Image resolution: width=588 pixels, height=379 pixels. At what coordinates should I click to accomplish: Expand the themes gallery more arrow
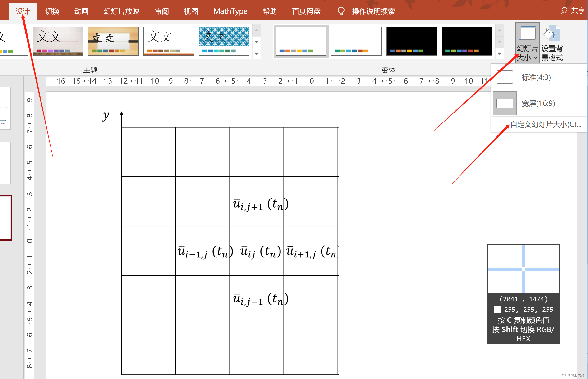point(257,53)
